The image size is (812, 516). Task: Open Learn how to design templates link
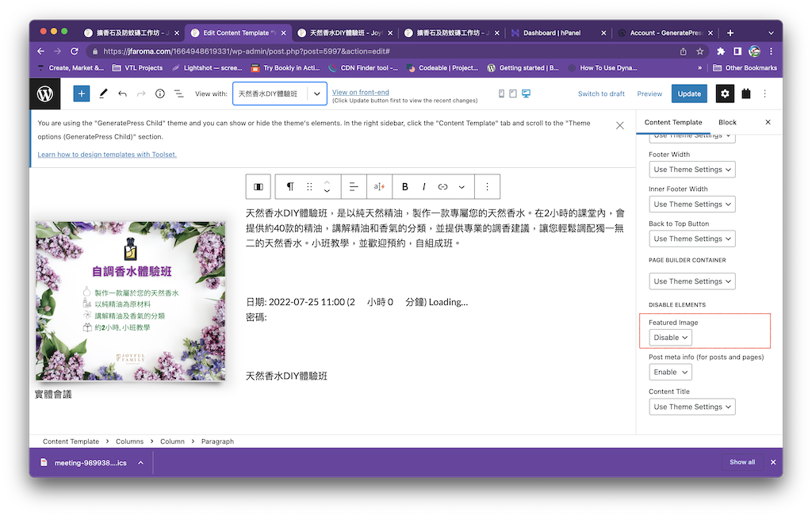point(107,155)
